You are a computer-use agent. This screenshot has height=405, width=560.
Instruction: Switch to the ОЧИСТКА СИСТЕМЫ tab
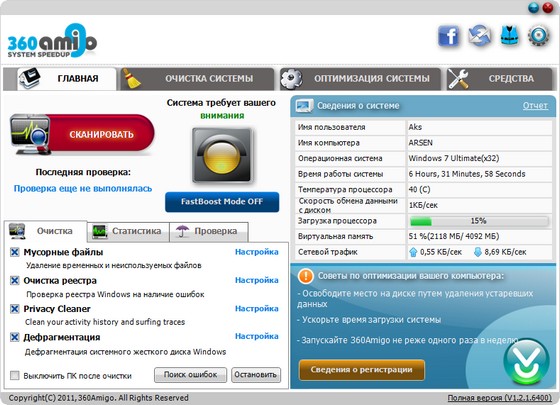point(197,79)
